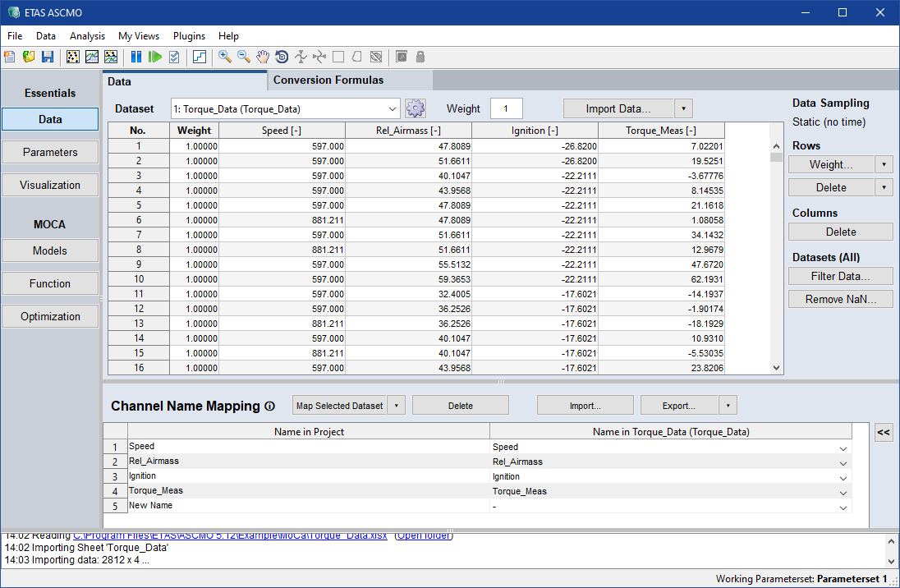Click the checklist document toolbar icon

pos(174,57)
